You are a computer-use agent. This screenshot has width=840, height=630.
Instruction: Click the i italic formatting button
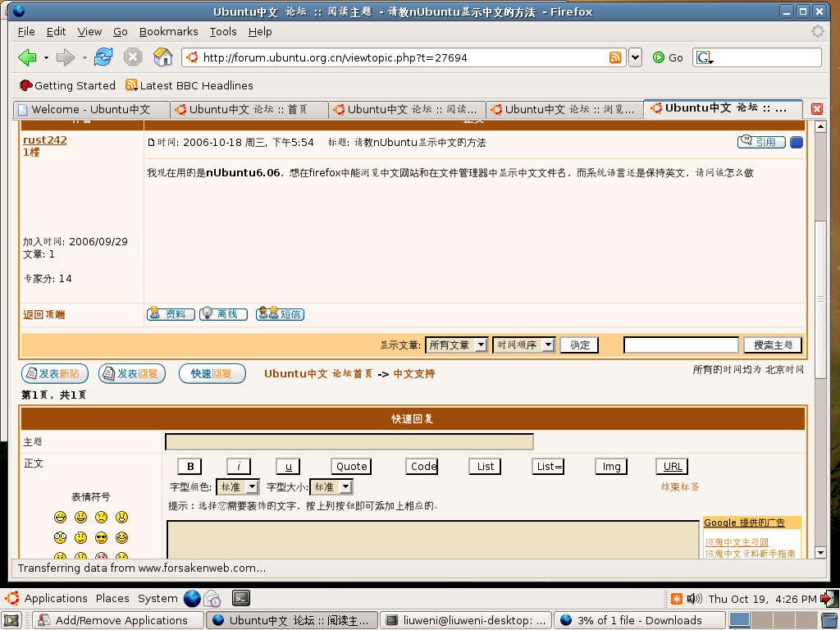point(239,467)
